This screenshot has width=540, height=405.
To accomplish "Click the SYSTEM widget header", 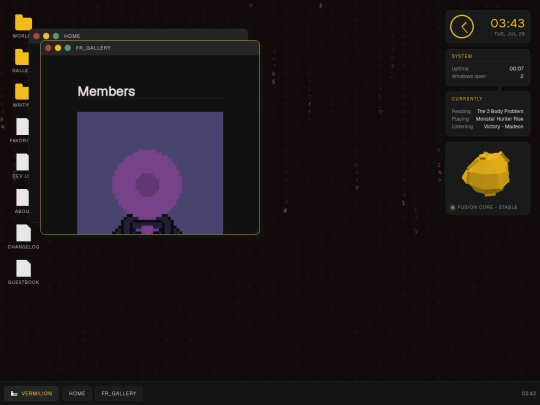I will tap(462, 56).
